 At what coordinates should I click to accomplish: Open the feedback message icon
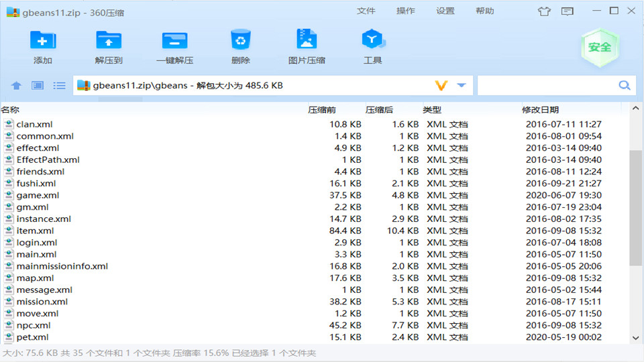pyautogui.click(x=568, y=11)
